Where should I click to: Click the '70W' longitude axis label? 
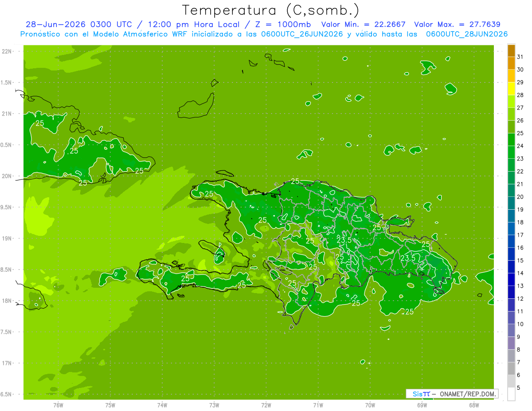370,405
